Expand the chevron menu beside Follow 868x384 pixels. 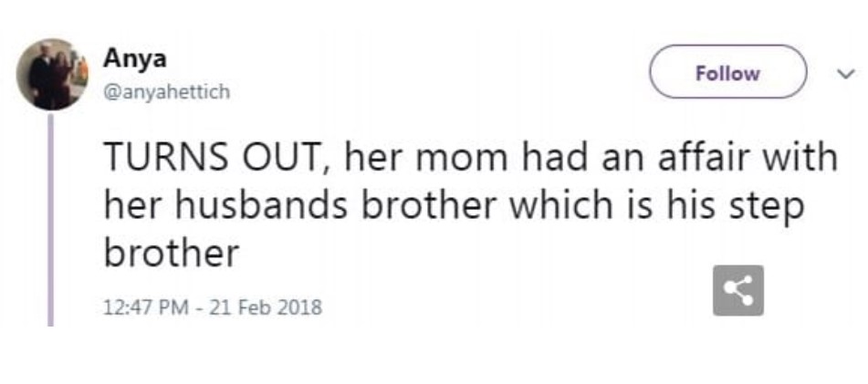coord(845,75)
